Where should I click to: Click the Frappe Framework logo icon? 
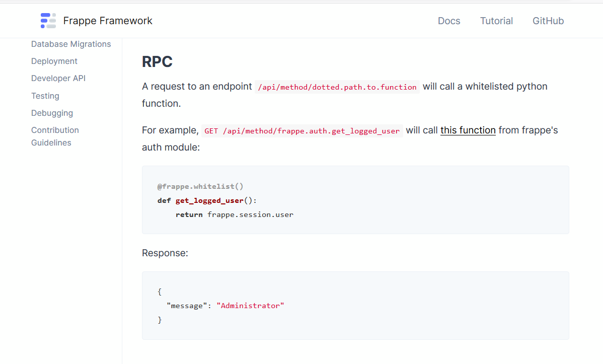pyautogui.click(x=48, y=21)
